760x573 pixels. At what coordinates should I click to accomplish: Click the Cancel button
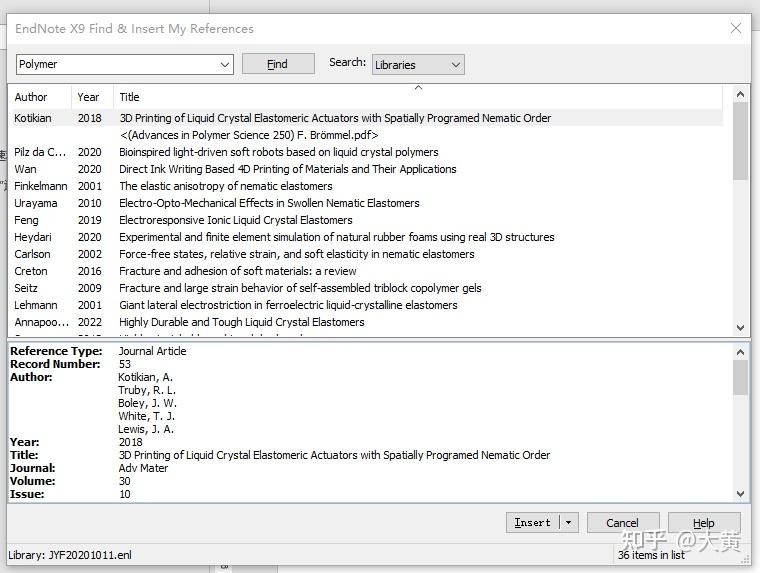pos(622,523)
